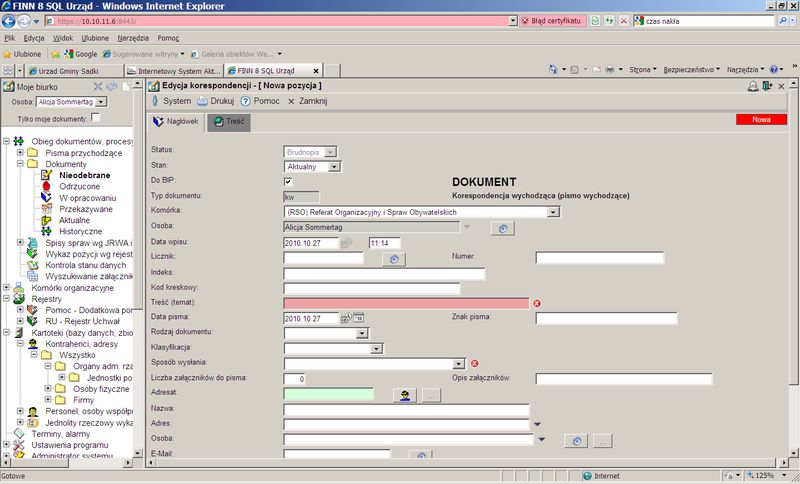This screenshot has width=800, height=484.
Task: Click the Zamknij button
Action: (x=307, y=101)
